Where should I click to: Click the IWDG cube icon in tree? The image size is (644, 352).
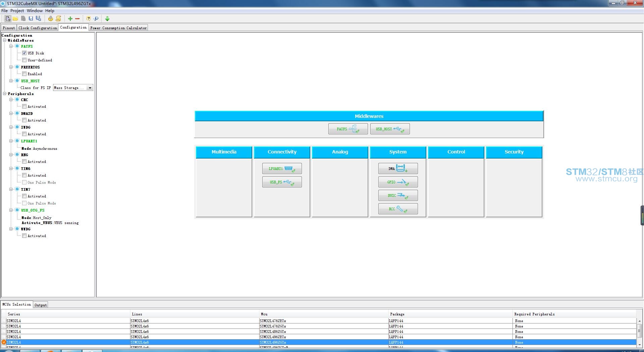[x=17, y=127]
